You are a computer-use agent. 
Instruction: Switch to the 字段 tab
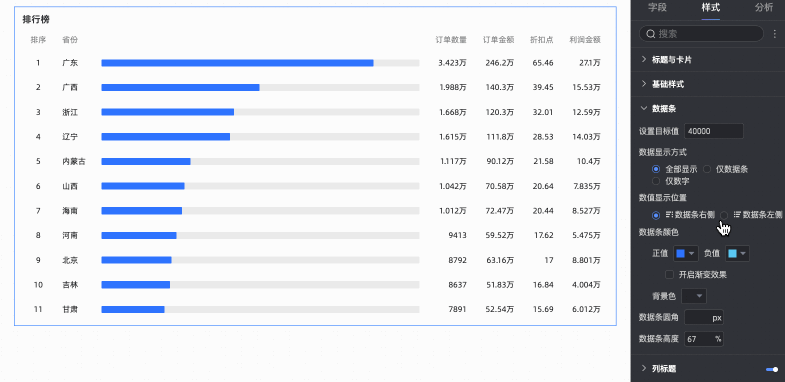tap(657, 8)
